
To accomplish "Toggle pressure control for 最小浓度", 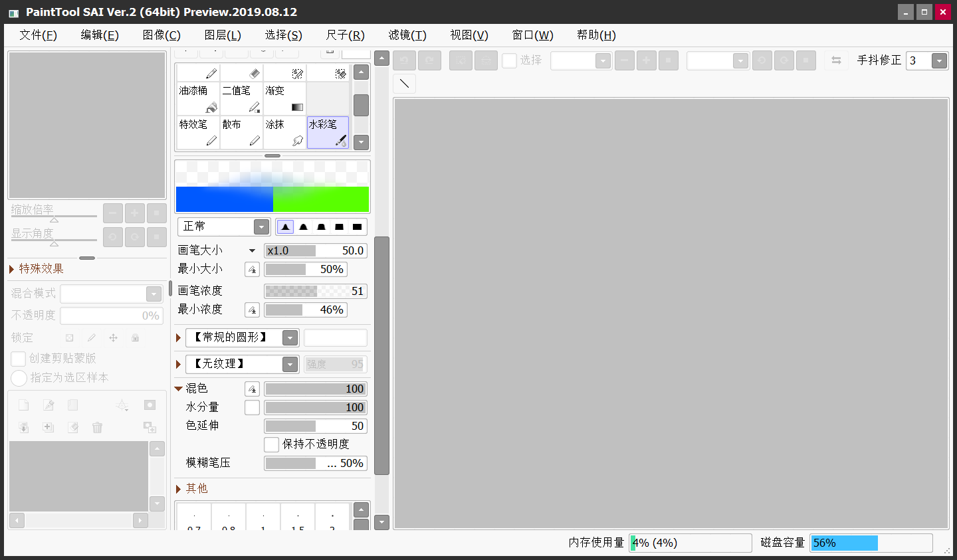I will (252, 310).
